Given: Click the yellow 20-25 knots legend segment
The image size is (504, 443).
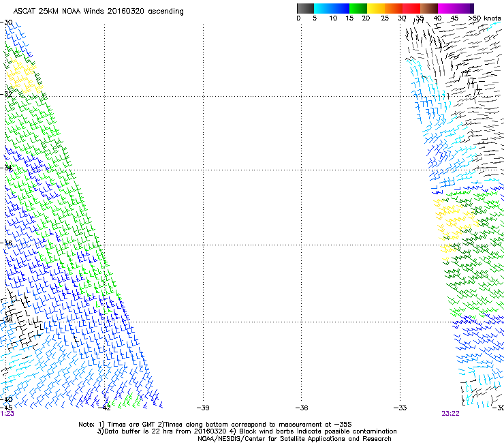Looking at the screenshot, I should coord(376,8).
